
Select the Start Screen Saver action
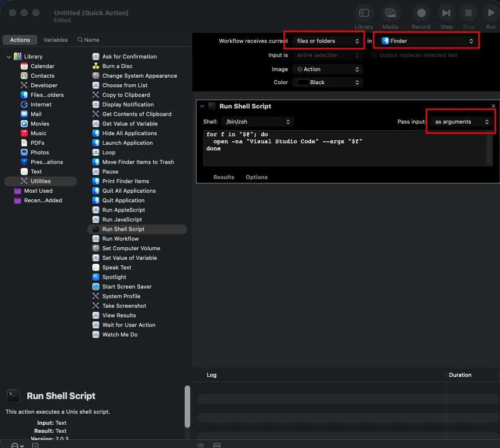[127, 287]
